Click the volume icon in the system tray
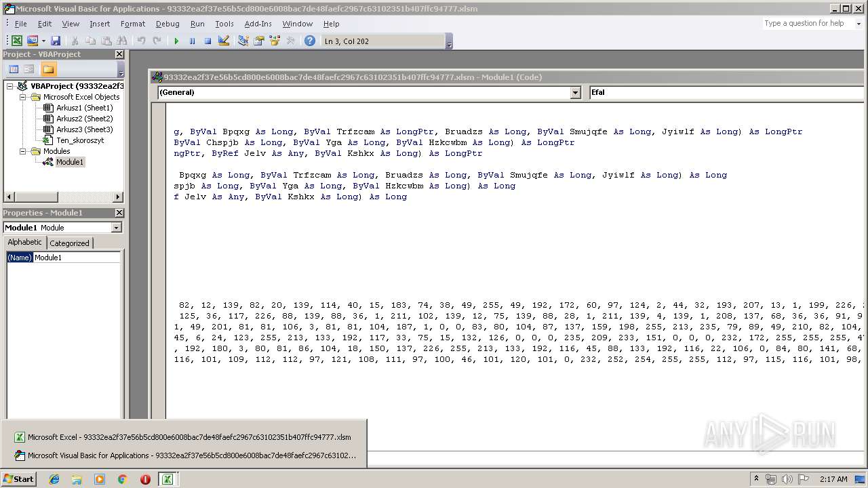Screen dimensions: 868x488 tap(787, 479)
